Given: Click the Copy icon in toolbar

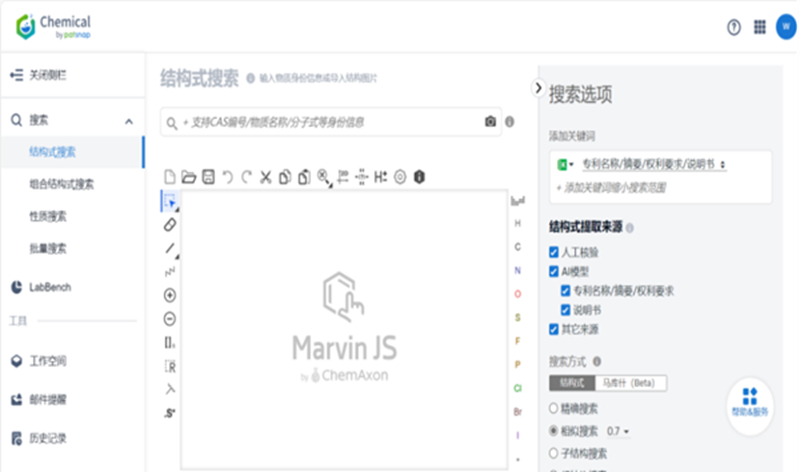Looking at the screenshot, I should click(285, 177).
